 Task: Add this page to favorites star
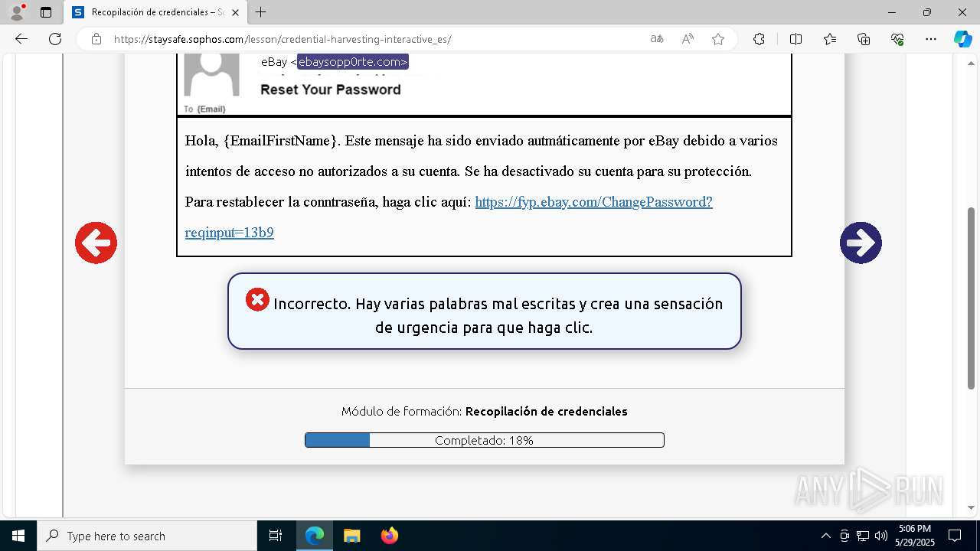coord(718,39)
